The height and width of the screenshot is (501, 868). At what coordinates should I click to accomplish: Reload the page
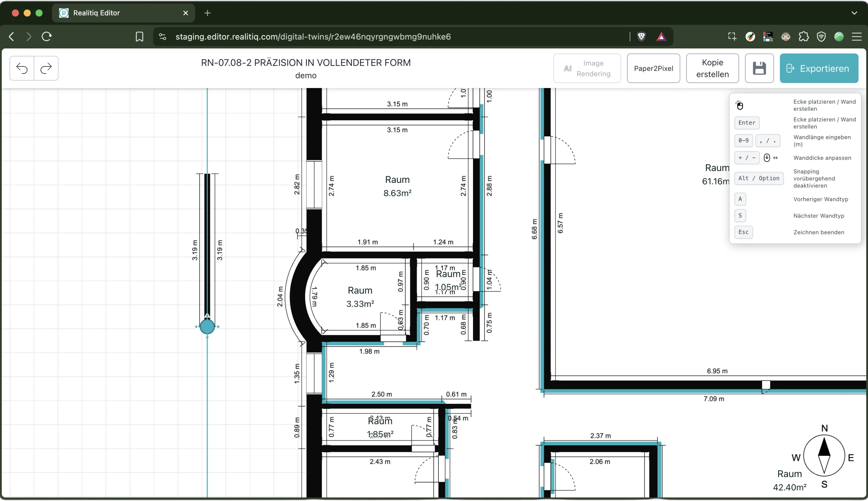pos(46,37)
